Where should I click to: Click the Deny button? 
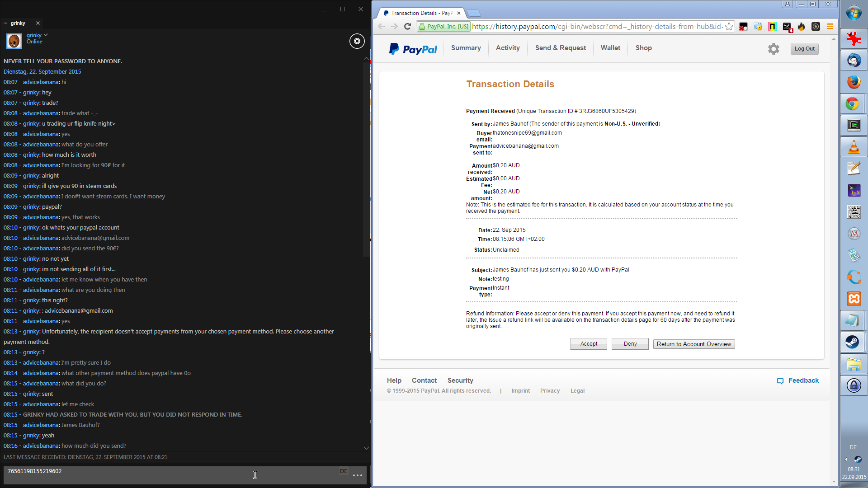click(x=630, y=344)
